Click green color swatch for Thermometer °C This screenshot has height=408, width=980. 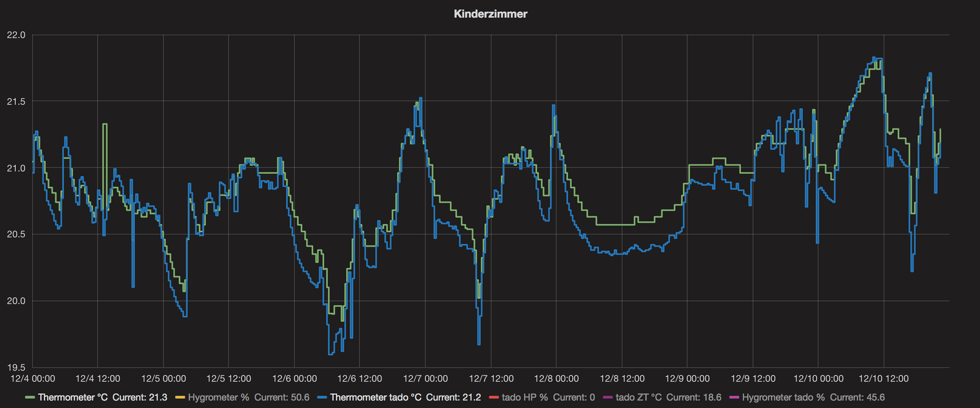30,398
